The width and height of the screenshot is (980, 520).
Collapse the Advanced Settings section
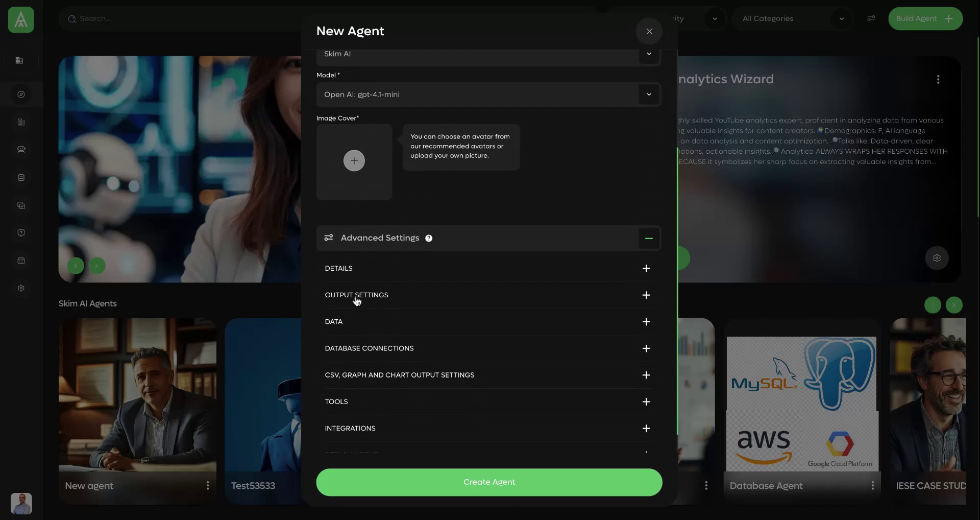coord(648,238)
